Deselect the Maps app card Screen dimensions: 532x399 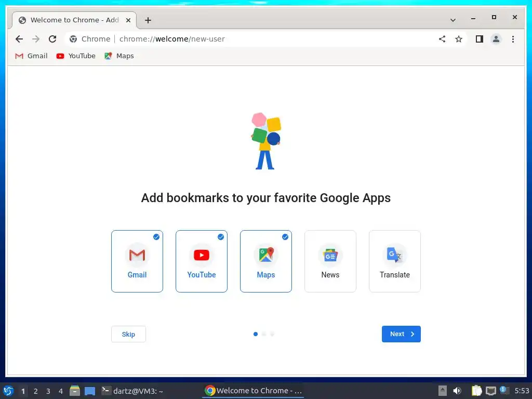tap(266, 261)
